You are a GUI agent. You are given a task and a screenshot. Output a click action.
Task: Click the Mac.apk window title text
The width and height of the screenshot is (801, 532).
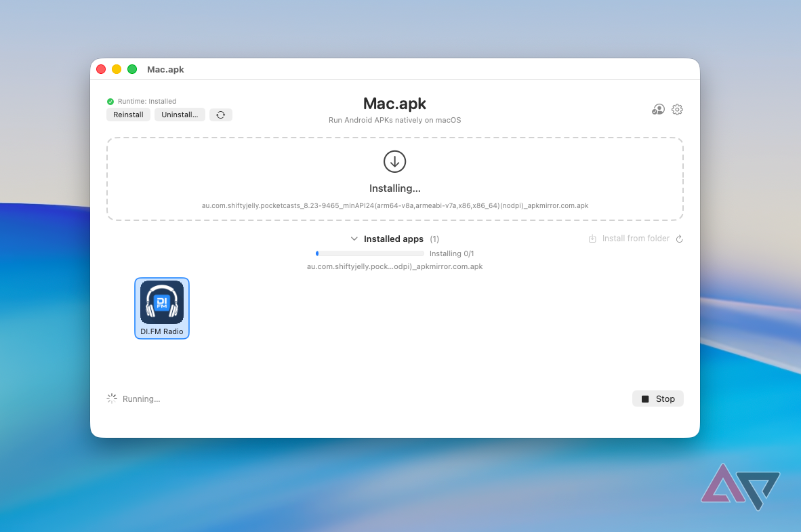(x=165, y=70)
